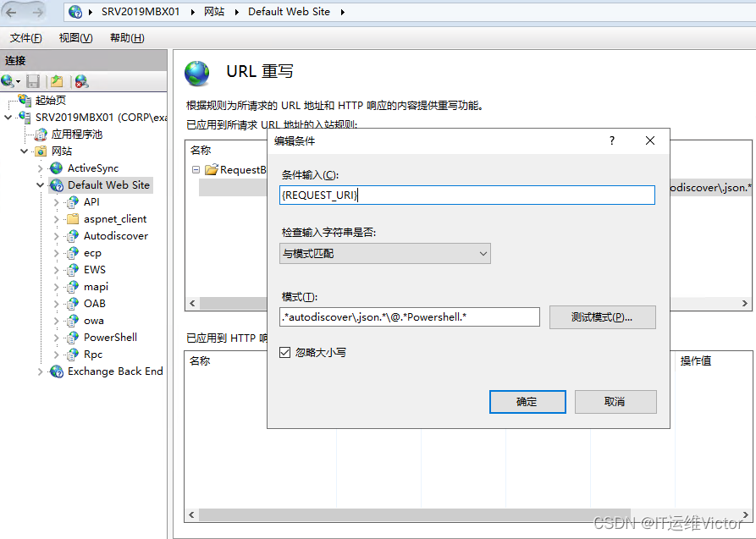The width and height of the screenshot is (756, 539).
Task: Click the API application icon
Action: tap(73, 202)
